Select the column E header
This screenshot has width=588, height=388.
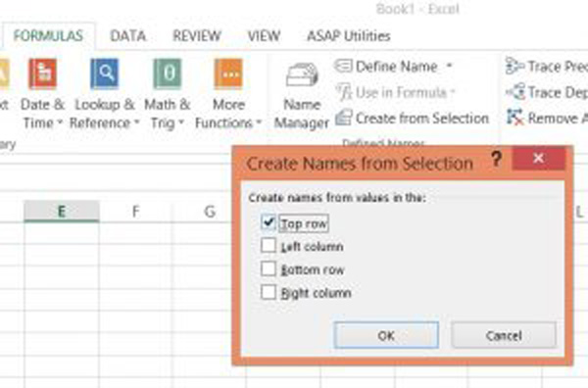(x=62, y=212)
